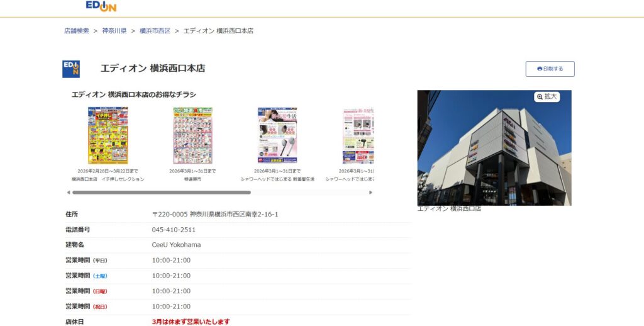Click the phone number 045-410-2511
Screen dimensions: 644x326
[x=174, y=230]
